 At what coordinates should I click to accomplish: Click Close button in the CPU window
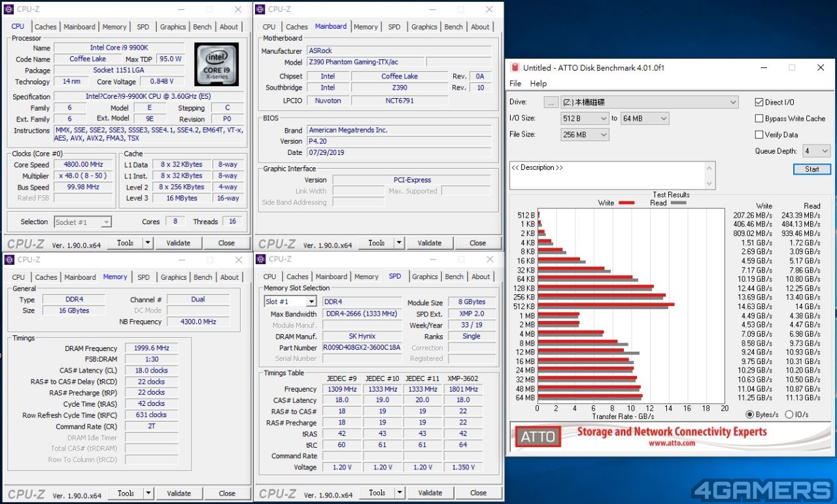[227, 243]
